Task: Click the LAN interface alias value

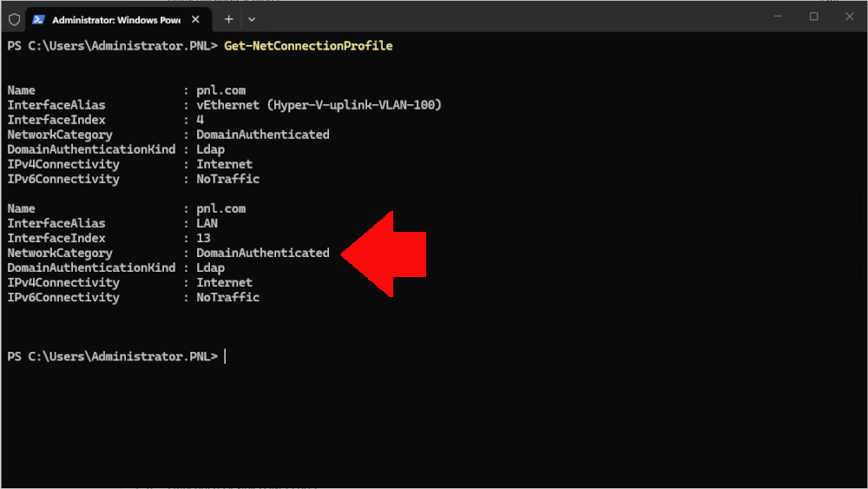Action: 207,223
